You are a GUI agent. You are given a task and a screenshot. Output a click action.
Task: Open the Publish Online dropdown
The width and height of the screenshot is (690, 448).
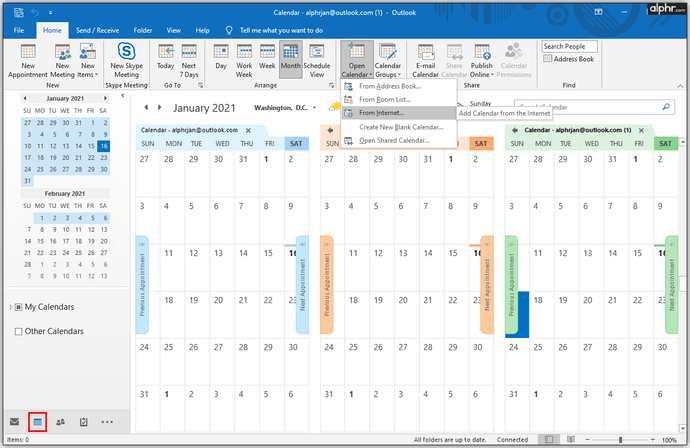(x=482, y=61)
